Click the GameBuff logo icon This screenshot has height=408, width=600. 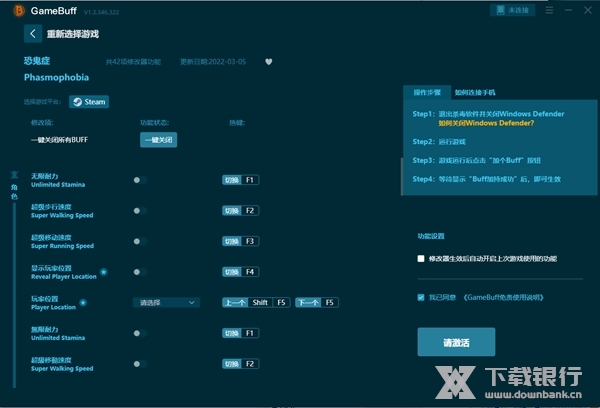pyautogui.click(x=19, y=11)
